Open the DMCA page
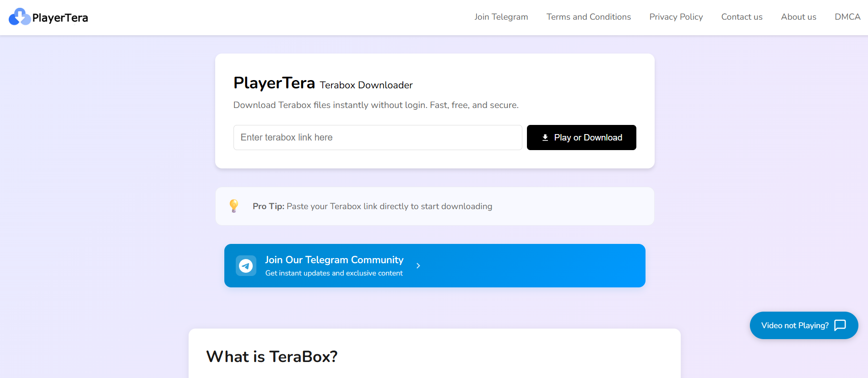 (848, 17)
